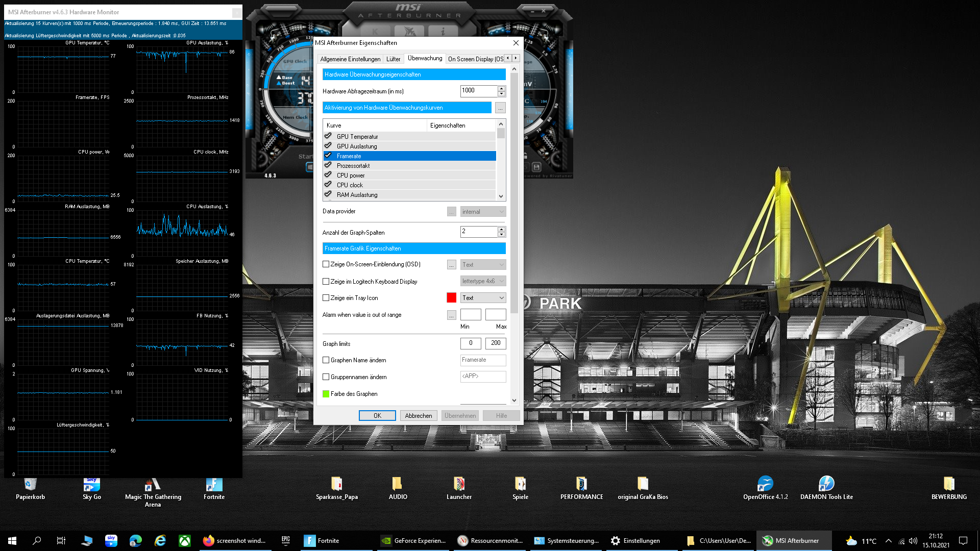Switch to Allgemeine Einstellungen tab
Image resolution: width=980 pixels, height=551 pixels.
point(350,59)
